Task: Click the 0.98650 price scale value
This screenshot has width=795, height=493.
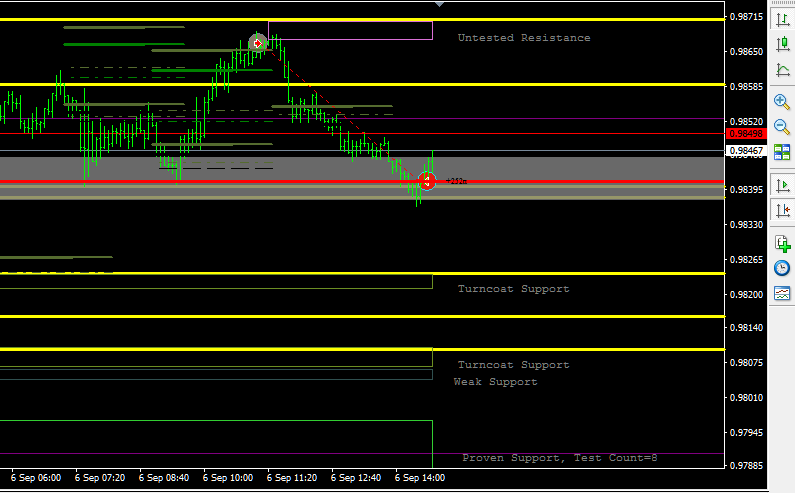Action: (x=746, y=52)
